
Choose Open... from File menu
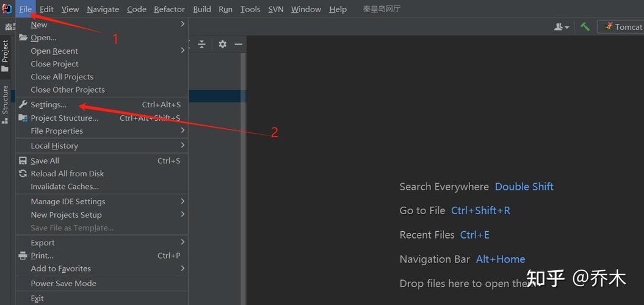click(102, 38)
